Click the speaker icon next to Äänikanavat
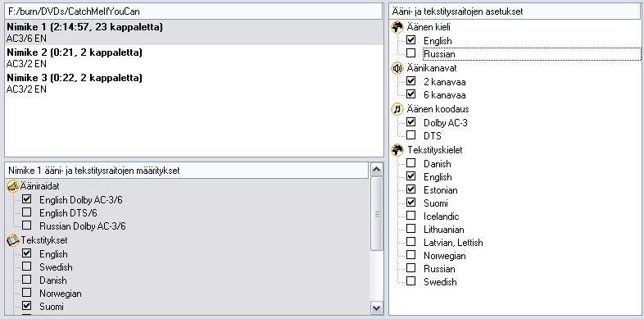This screenshot has width=644, height=319. pyautogui.click(x=397, y=68)
